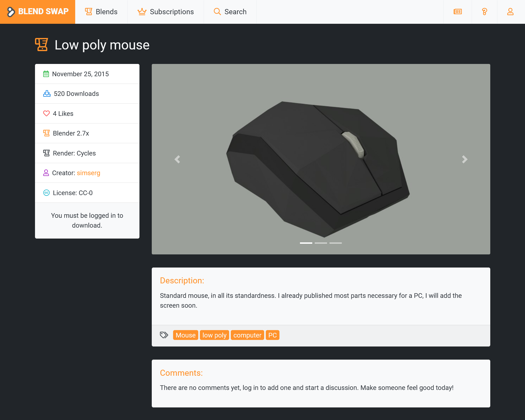Viewport: 525px width, 420px height.
Task: Click the calendar icon beside November 25, 2015
Action: click(x=46, y=74)
